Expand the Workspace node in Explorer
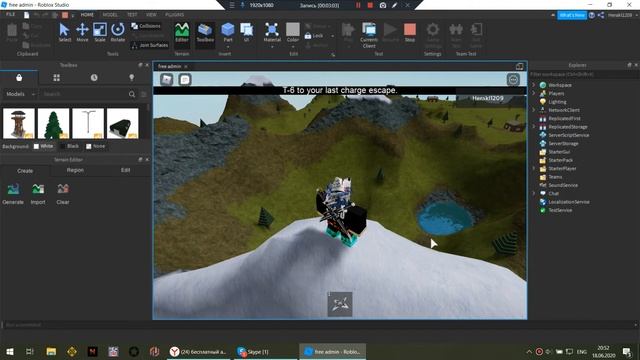 point(533,85)
